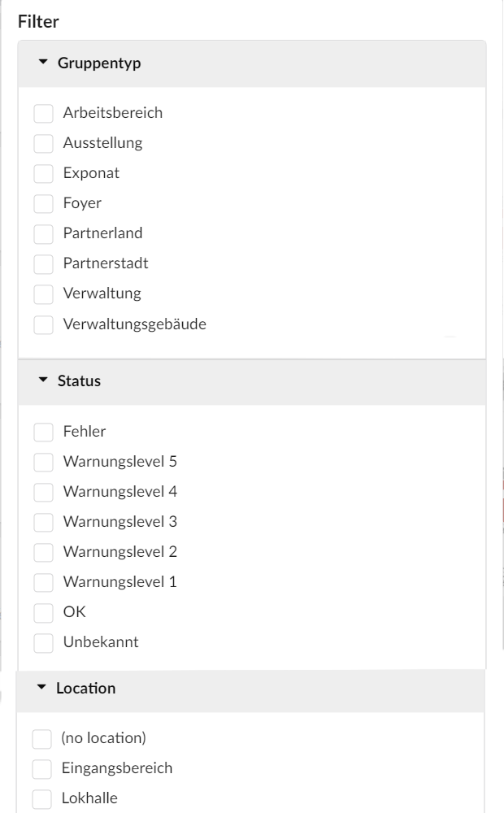
Task: Check the Verwaltung filter option
Action: [x=43, y=293]
